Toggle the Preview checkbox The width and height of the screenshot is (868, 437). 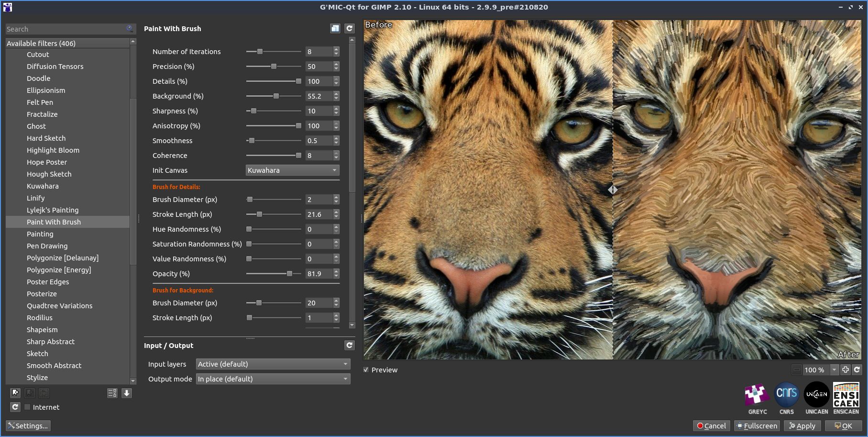coord(366,370)
